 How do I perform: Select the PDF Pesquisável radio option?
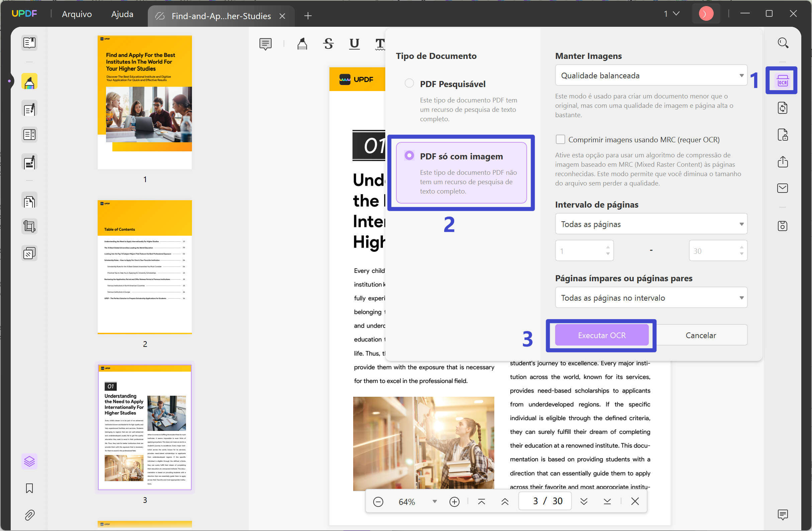pos(409,83)
